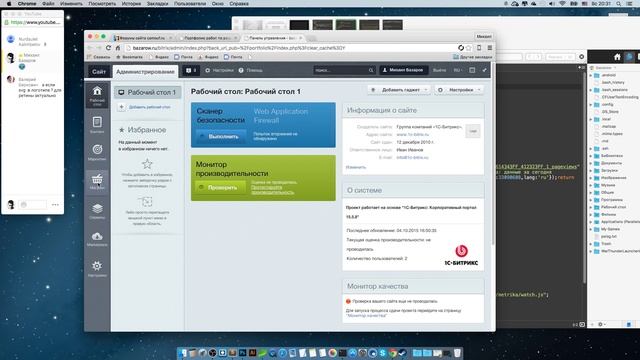The height and width of the screenshot is (360, 640).
Task: Expand the .android folder in file tree
Action: pyautogui.click(x=591, y=75)
